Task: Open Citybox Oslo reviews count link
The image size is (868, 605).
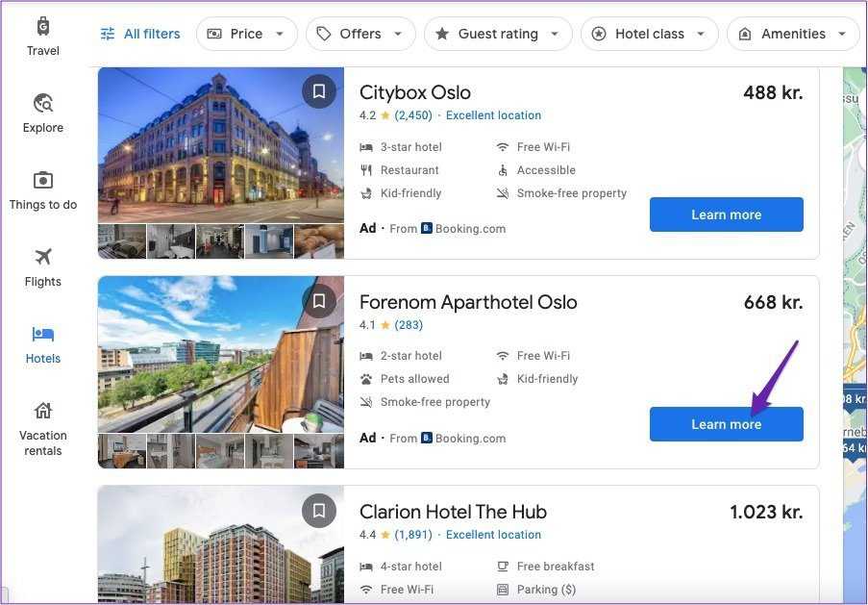Action: pos(413,115)
